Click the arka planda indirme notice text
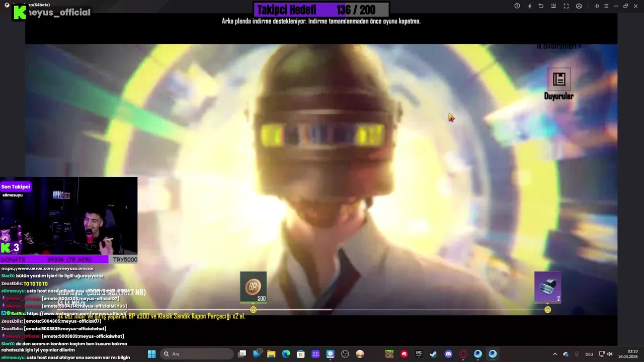The height and width of the screenshot is (362, 644). click(321, 21)
